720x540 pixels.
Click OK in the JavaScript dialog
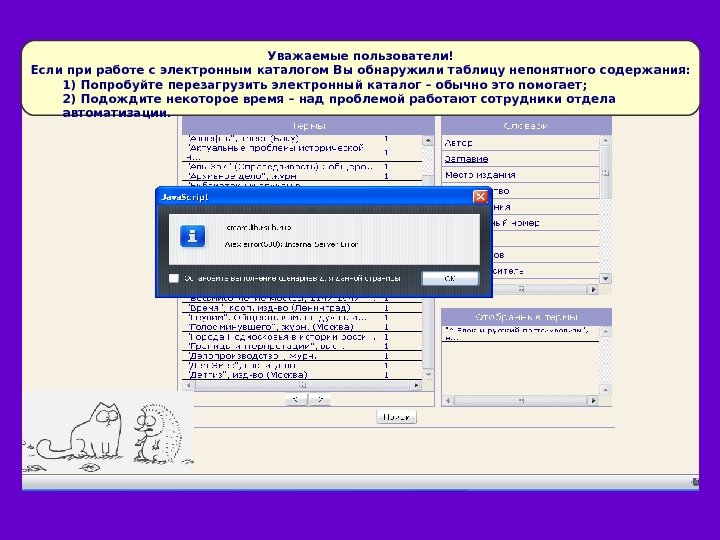450,278
